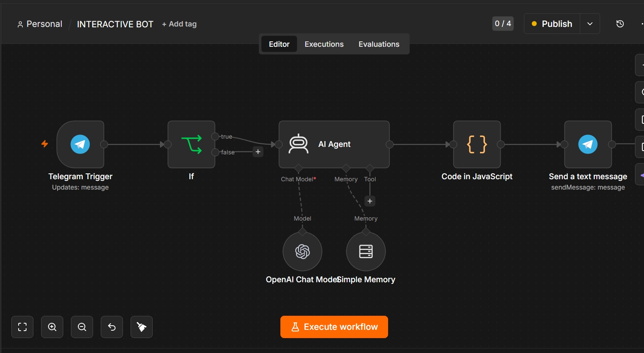This screenshot has width=644, height=353.
Task: Add a tool to the AI Agent
Action: pyautogui.click(x=370, y=201)
